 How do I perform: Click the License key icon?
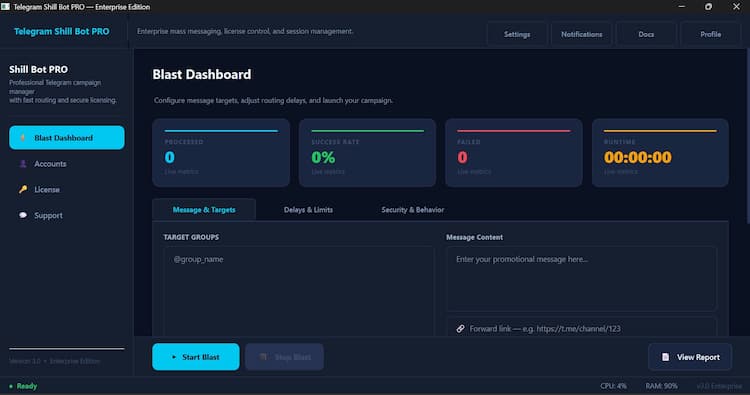click(x=22, y=189)
